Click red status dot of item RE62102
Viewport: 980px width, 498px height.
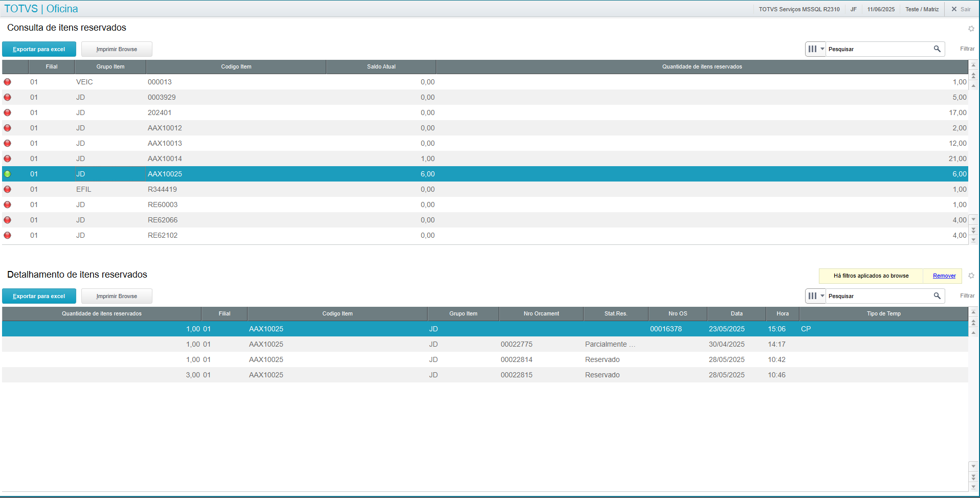[x=7, y=235]
